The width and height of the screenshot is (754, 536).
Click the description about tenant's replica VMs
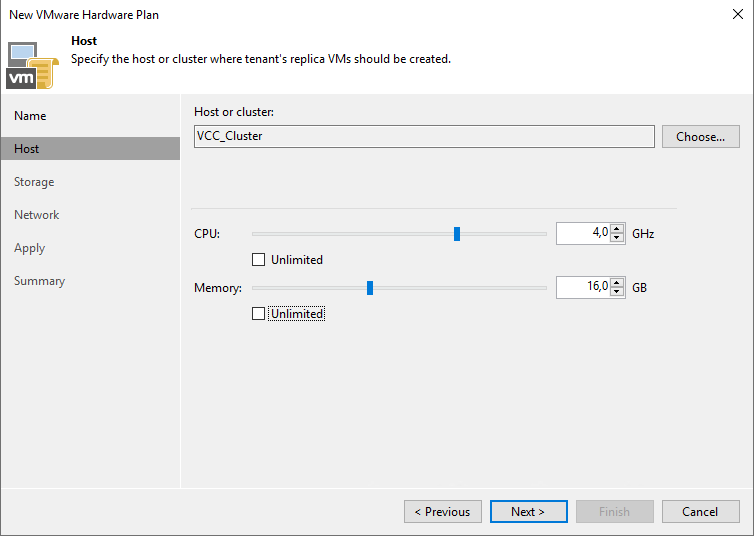pyautogui.click(x=261, y=59)
